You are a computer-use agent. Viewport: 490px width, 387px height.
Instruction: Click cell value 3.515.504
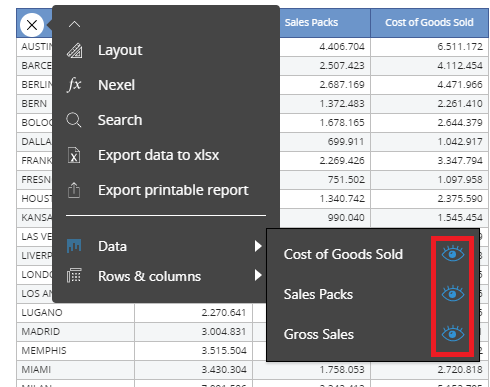[224, 351]
